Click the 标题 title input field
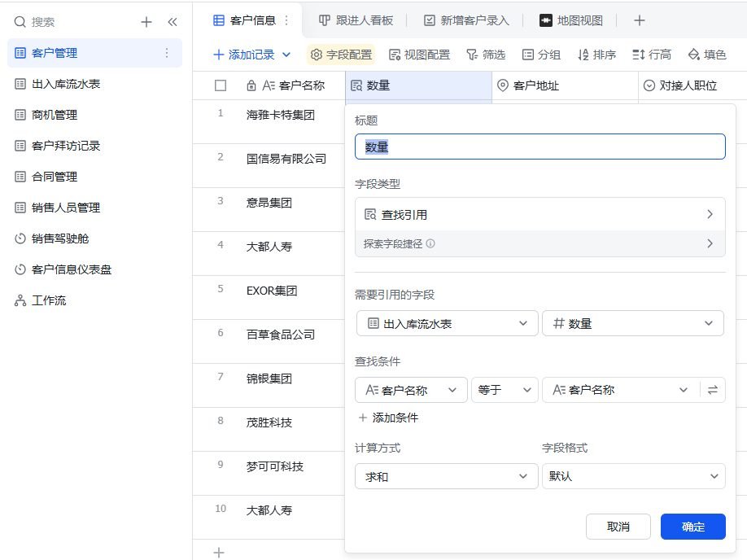747x560 pixels. [x=539, y=147]
